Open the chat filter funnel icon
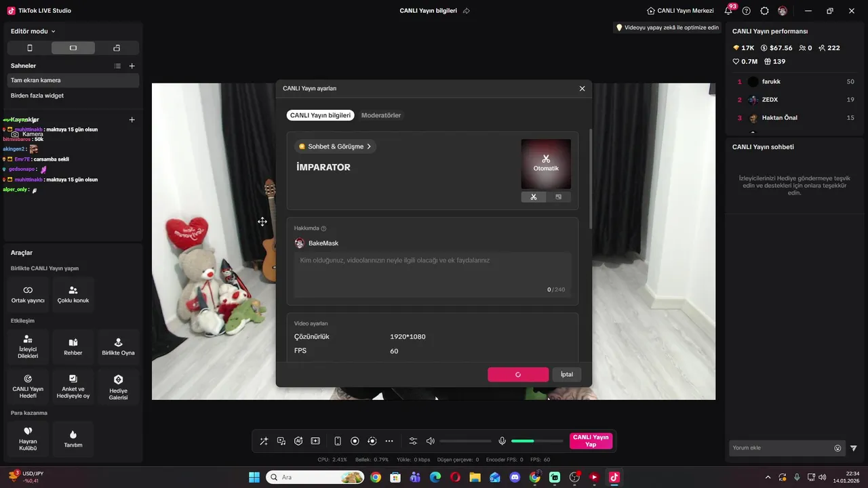 pos(854,448)
